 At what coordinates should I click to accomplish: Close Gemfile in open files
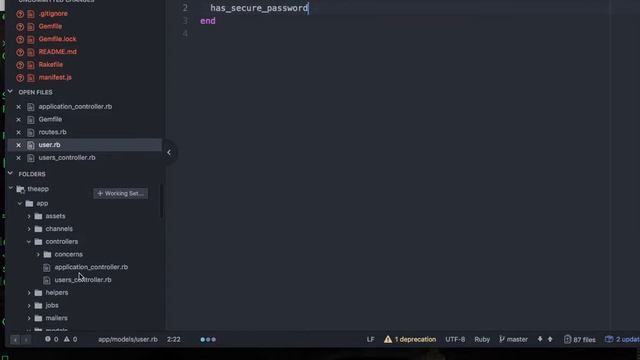(18, 120)
